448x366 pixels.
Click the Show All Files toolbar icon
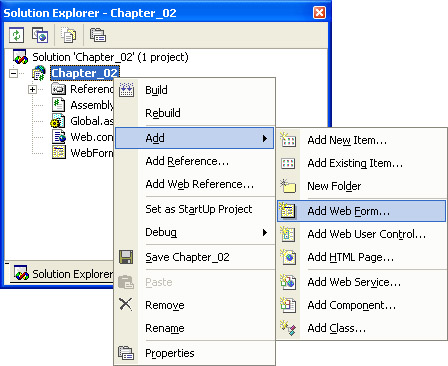[x=69, y=35]
